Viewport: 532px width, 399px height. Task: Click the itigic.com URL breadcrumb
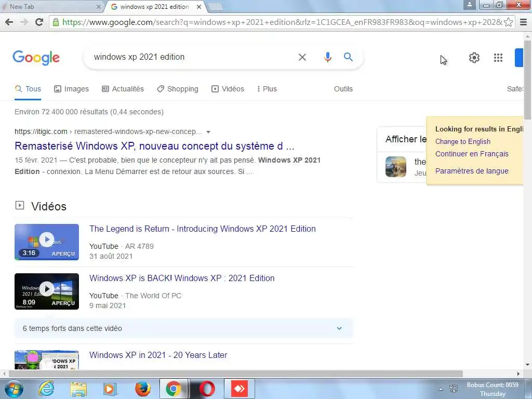[x=108, y=131]
